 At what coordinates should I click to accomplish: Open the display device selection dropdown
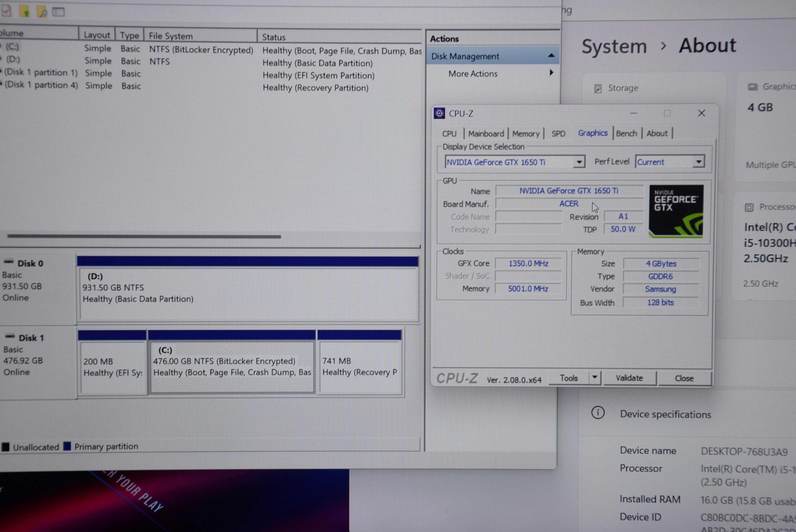(579, 162)
